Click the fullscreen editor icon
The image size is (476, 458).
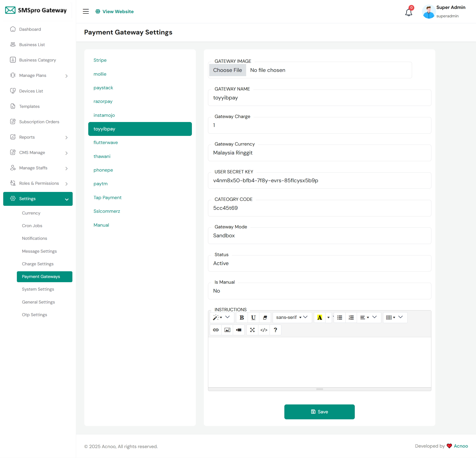(x=252, y=330)
